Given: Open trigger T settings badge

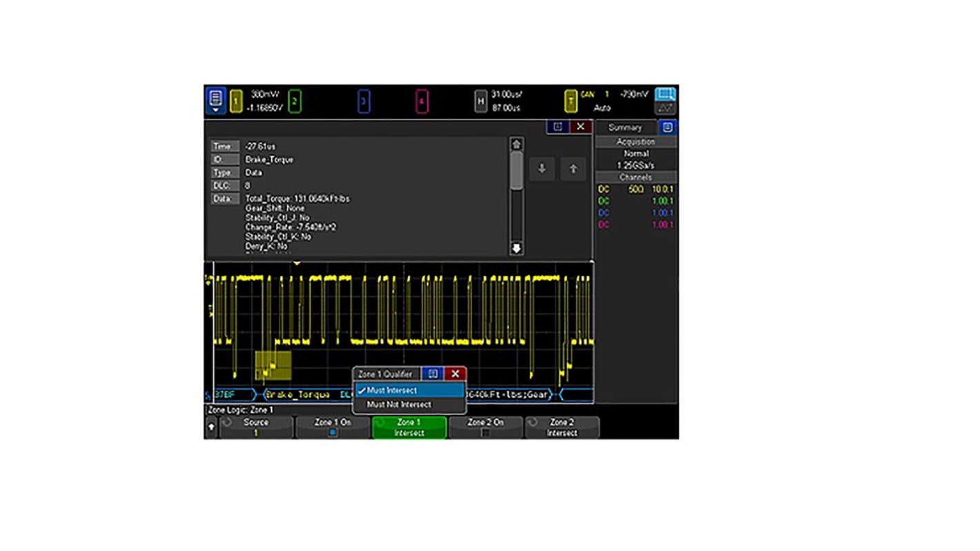Looking at the screenshot, I should click(571, 101).
